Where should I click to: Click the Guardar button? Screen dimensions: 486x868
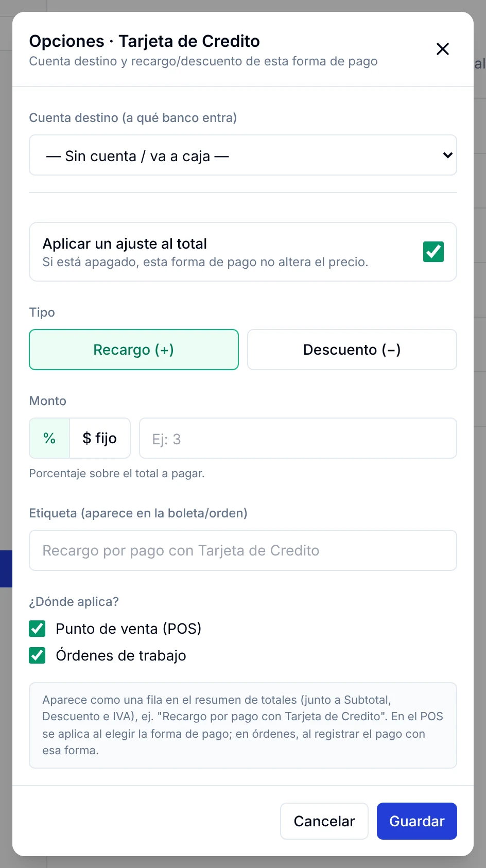(417, 821)
